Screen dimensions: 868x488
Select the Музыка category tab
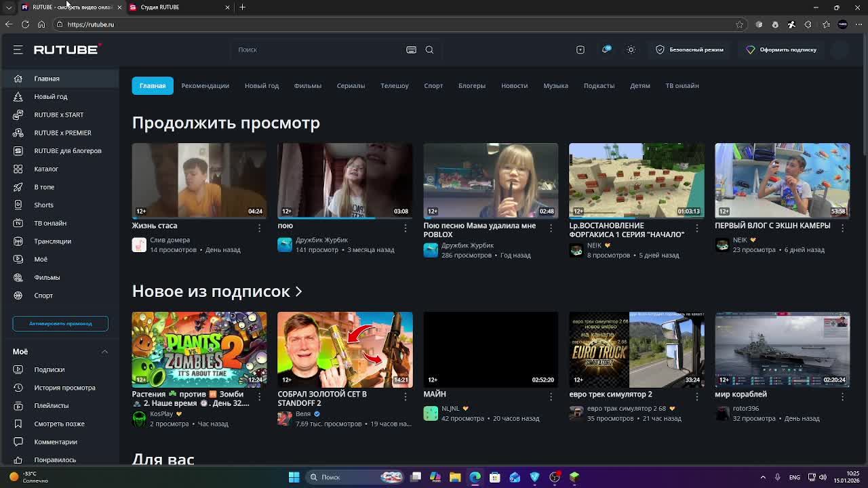point(555,85)
